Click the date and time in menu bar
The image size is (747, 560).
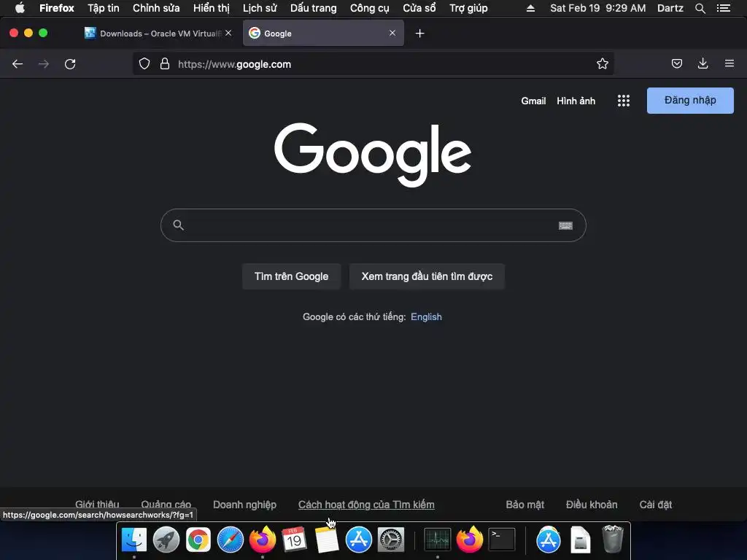(x=598, y=8)
